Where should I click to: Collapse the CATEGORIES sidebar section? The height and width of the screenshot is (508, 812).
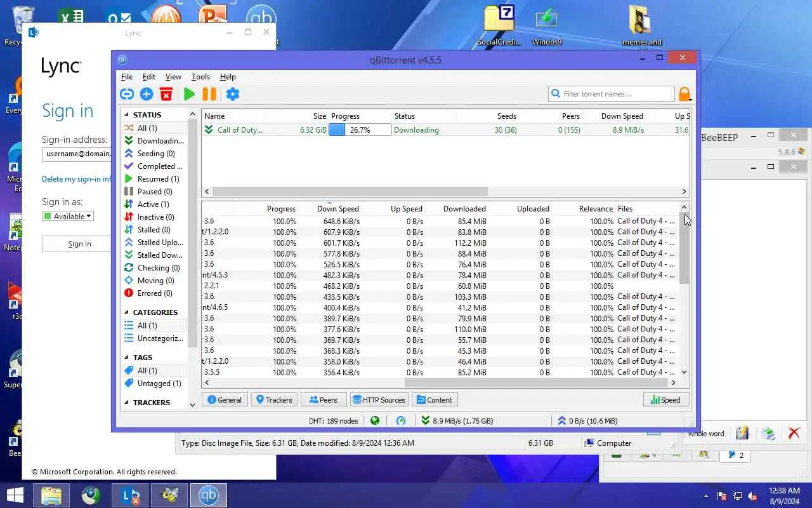pos(126,312)
